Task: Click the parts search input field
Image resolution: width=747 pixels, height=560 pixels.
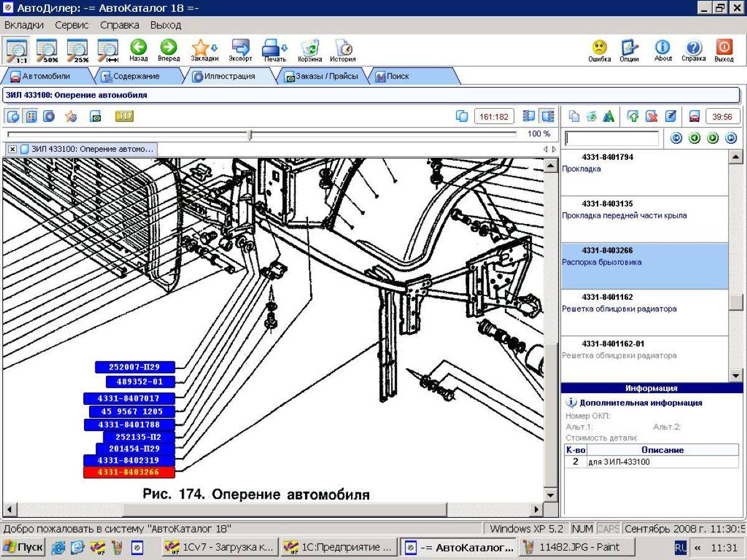Action: 611,138
